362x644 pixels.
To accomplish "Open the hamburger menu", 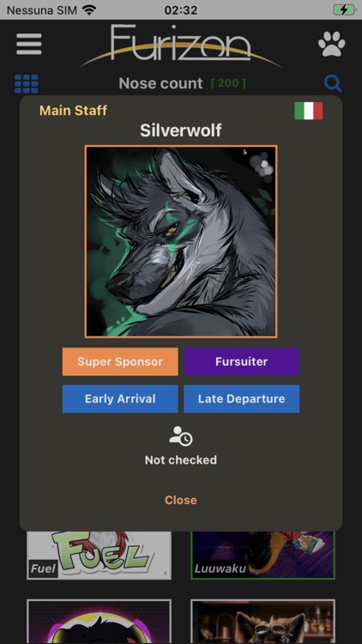I will tap(28, 44).
